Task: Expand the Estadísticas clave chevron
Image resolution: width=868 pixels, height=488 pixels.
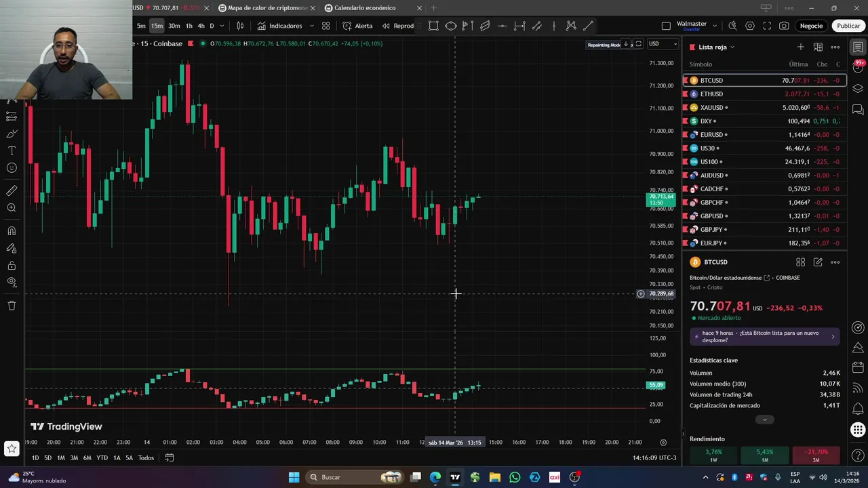Action: click(x=764, y=420)
